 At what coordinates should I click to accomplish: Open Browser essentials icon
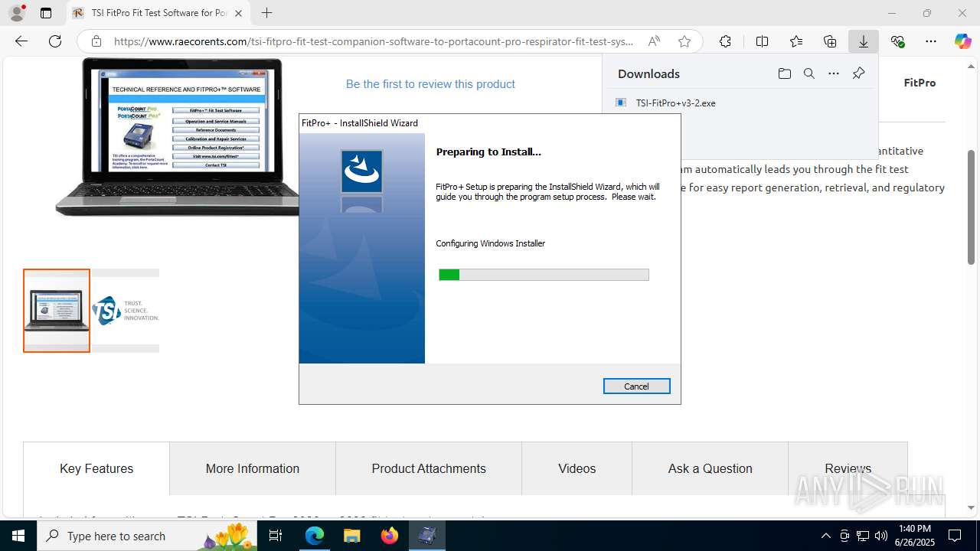point(897,41)
